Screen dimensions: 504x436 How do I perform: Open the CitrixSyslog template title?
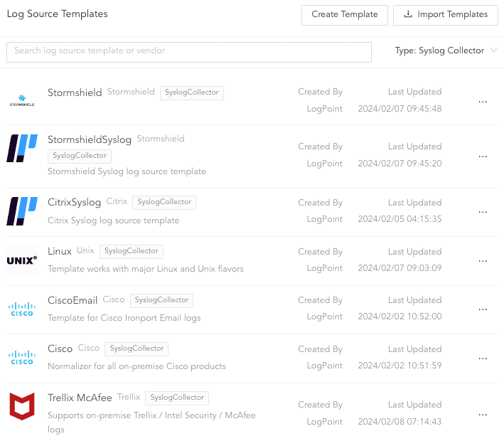click(74, 202)
